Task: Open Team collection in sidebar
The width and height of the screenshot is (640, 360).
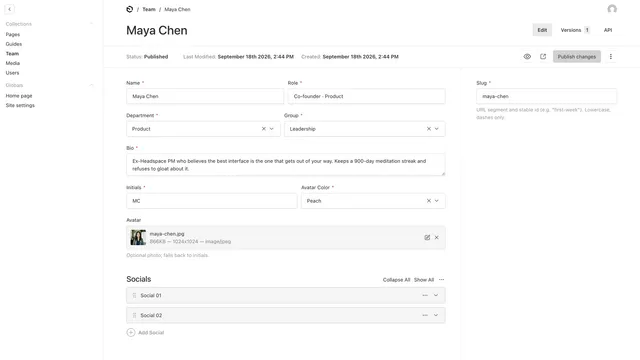Action: pyautogui.click(x=12, y=53)
